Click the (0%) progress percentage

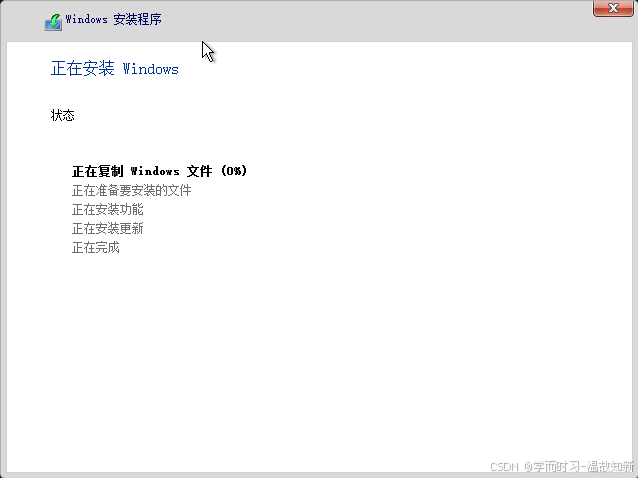click(x=234, y=171)
